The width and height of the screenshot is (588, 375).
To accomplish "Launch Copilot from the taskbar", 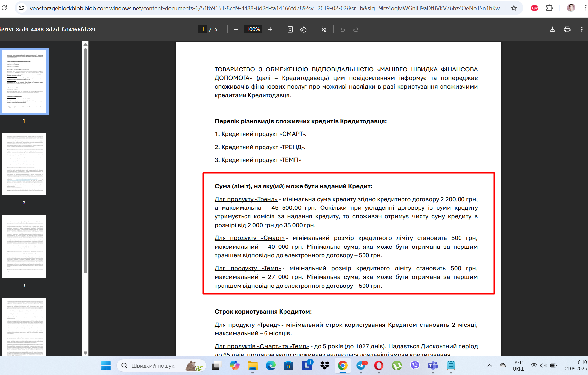I will coord(234,365).
